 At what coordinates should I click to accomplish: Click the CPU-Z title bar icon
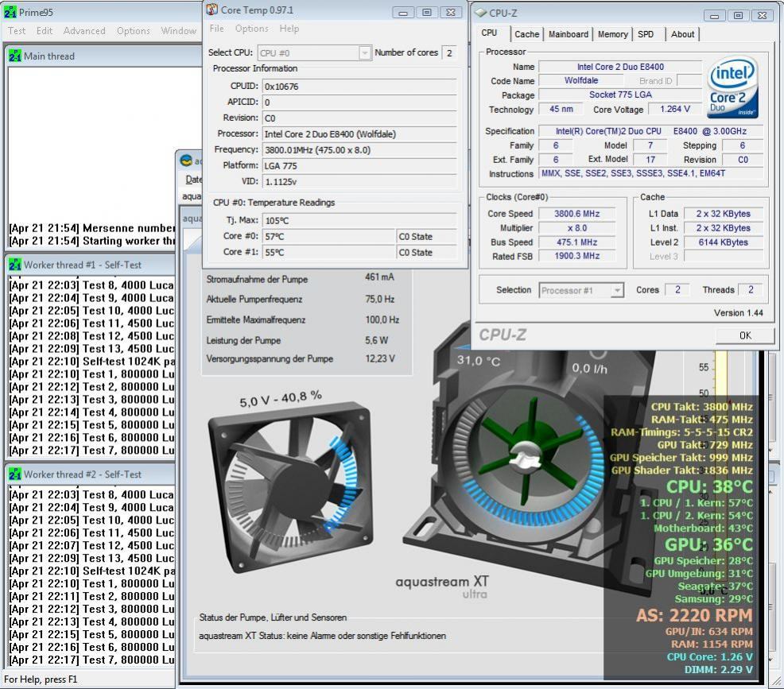click(481, 13)
